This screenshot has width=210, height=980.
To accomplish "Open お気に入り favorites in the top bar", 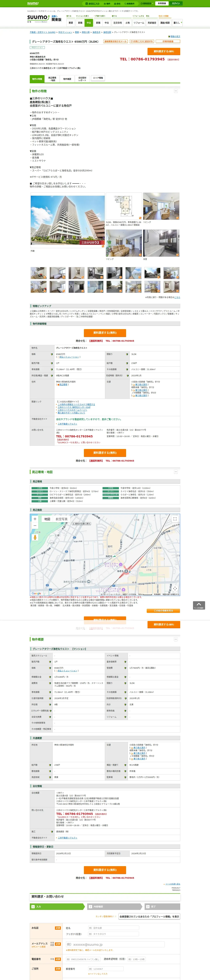I will pyautogui.click(x=93, y=3).
